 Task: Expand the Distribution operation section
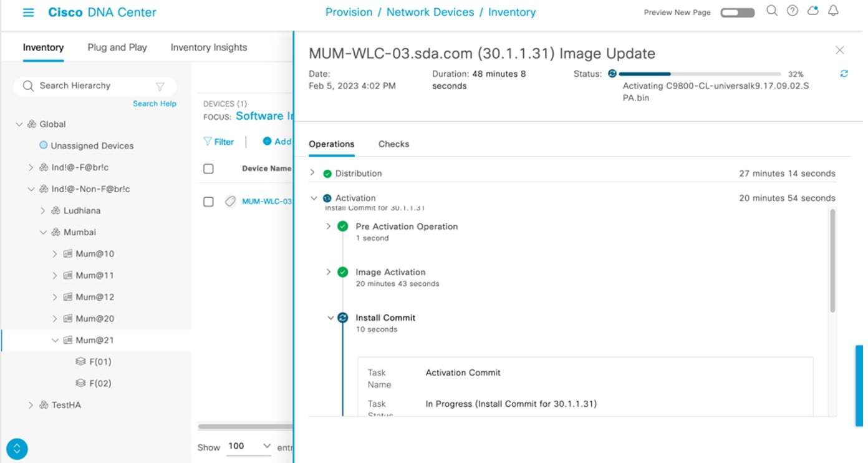point(313,173)
